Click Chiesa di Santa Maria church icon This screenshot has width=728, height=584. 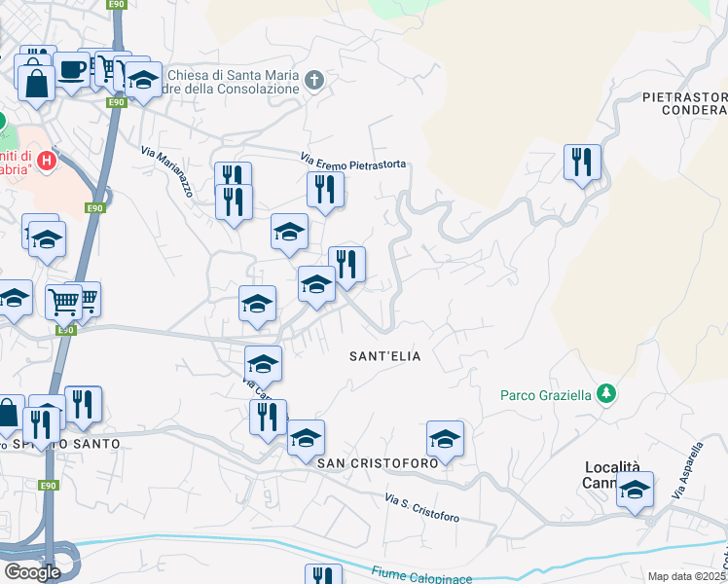click(x=314, y=81)
